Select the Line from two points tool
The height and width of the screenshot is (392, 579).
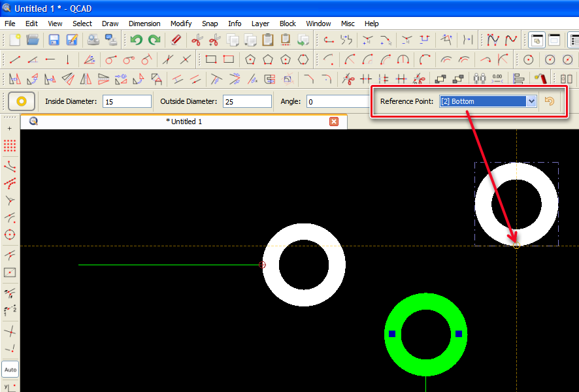pos(15,59)
